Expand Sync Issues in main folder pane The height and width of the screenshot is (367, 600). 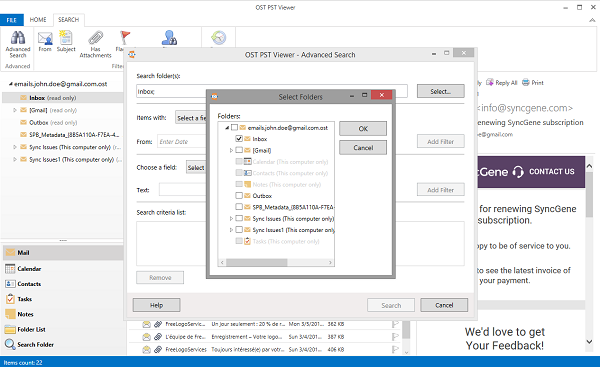click(15, 147)
